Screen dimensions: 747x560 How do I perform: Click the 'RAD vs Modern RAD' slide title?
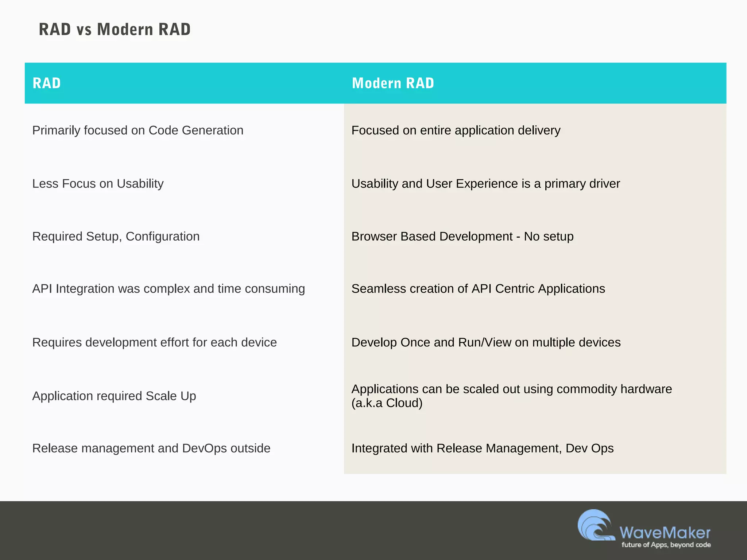[x=115, y=29]
